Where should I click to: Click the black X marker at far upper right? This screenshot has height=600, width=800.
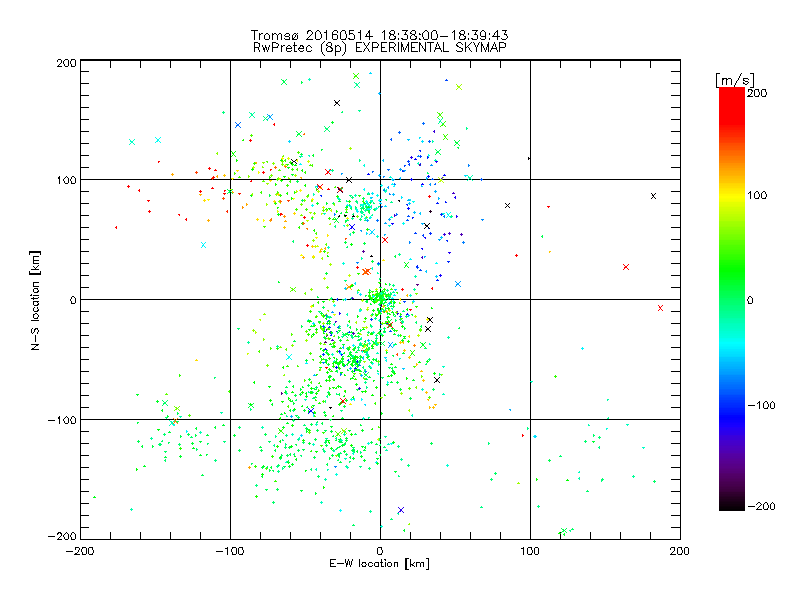point(653,196)
